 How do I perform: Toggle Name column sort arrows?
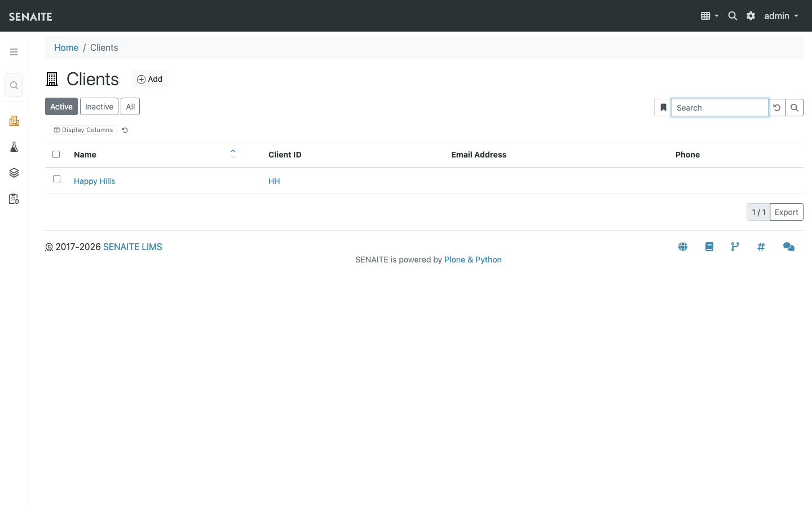(233, 154)
